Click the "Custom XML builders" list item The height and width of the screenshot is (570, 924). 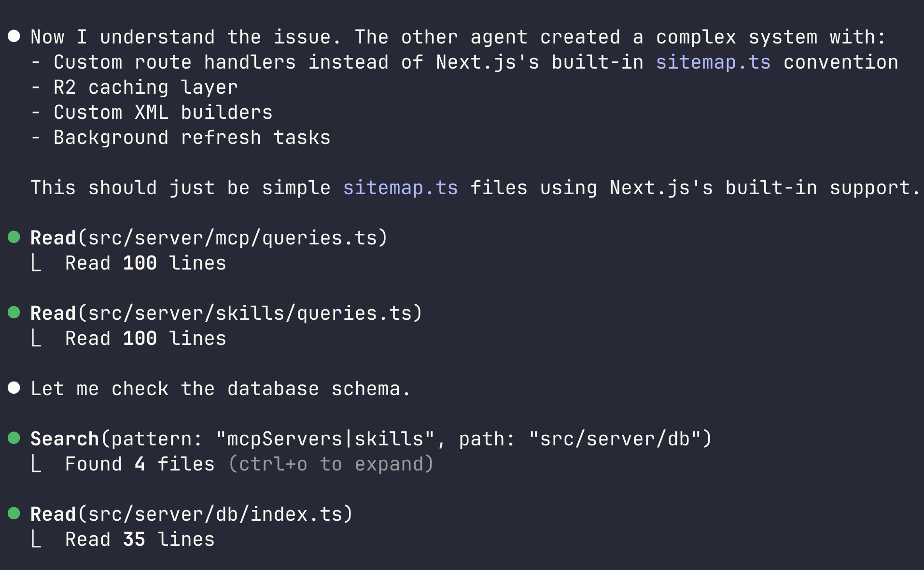coord(163,113)
